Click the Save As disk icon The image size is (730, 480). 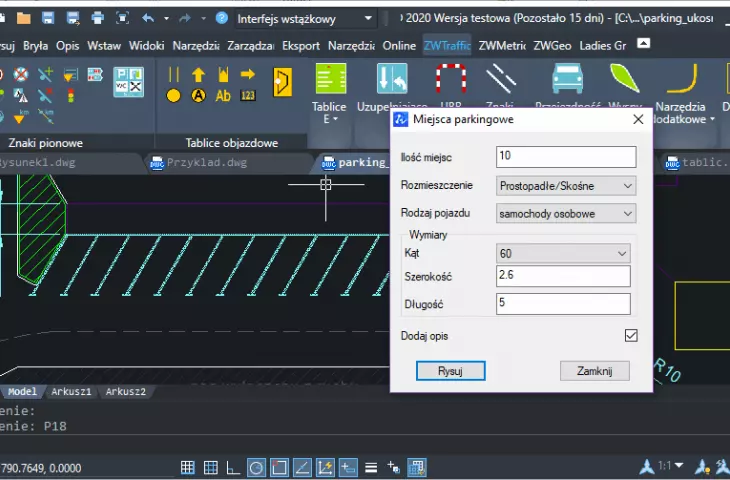tap(73, 19)
